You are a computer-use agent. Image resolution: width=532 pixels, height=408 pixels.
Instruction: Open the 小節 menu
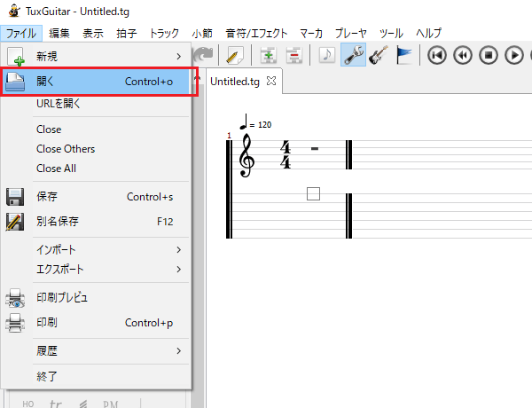click(202, 34)
